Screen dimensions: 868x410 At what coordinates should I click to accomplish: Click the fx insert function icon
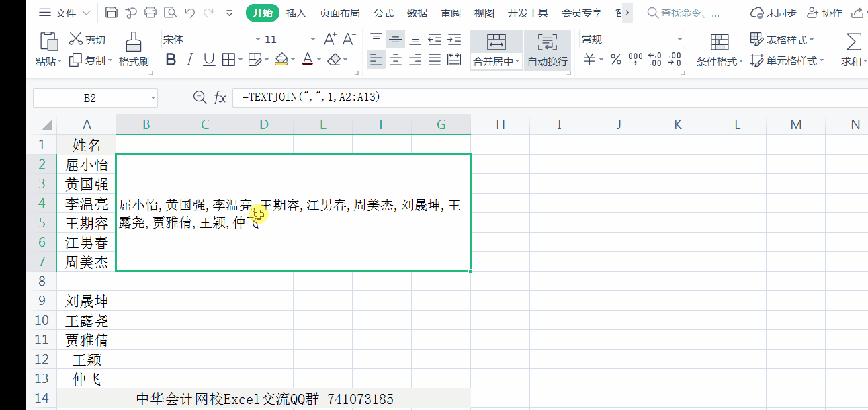tap(220, 98)
